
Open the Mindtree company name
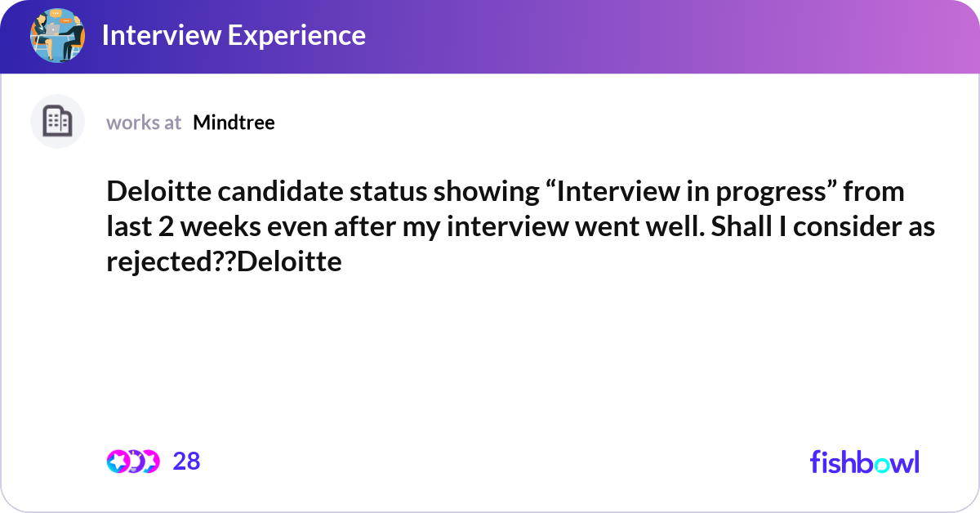(234, 123)
